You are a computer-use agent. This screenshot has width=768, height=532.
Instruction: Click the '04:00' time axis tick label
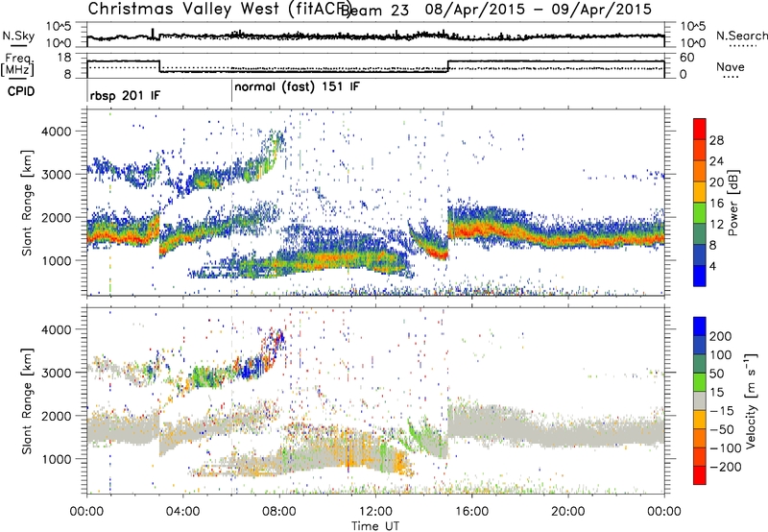click(183, 511)
